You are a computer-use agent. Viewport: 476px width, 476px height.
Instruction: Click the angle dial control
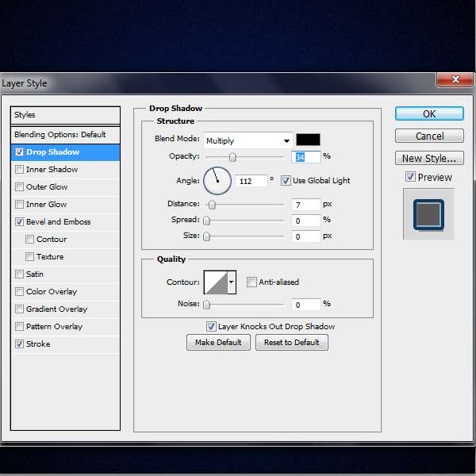217,181
